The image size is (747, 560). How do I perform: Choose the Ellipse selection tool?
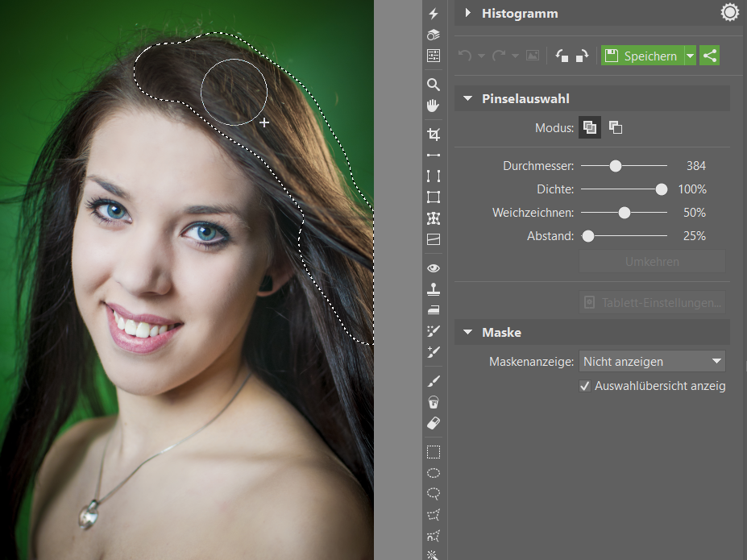433,473
